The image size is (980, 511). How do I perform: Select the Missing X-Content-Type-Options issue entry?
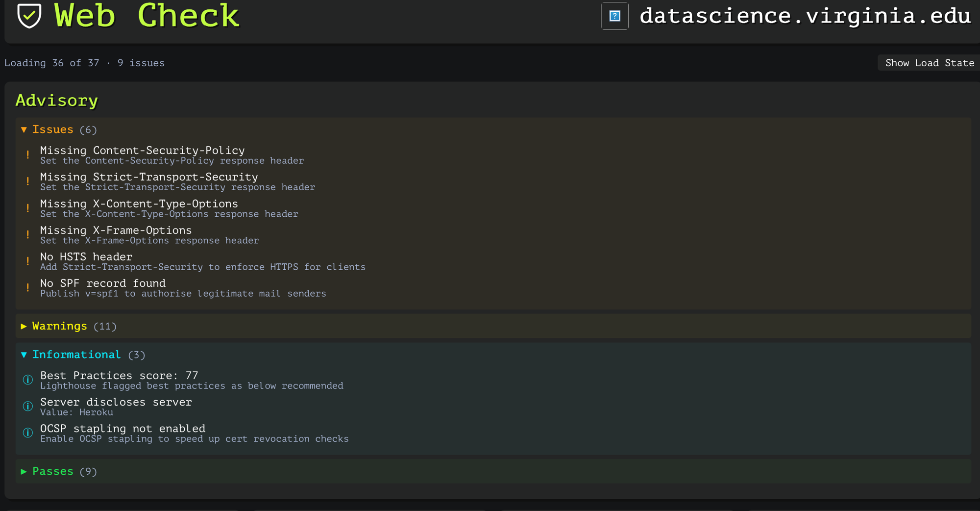click(x=169, y=208)
